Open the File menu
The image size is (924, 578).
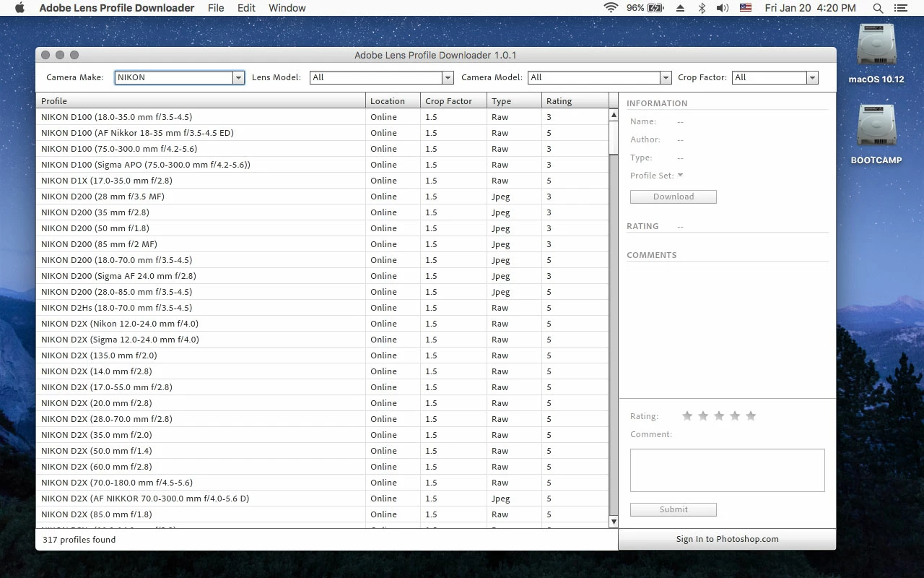216,8
